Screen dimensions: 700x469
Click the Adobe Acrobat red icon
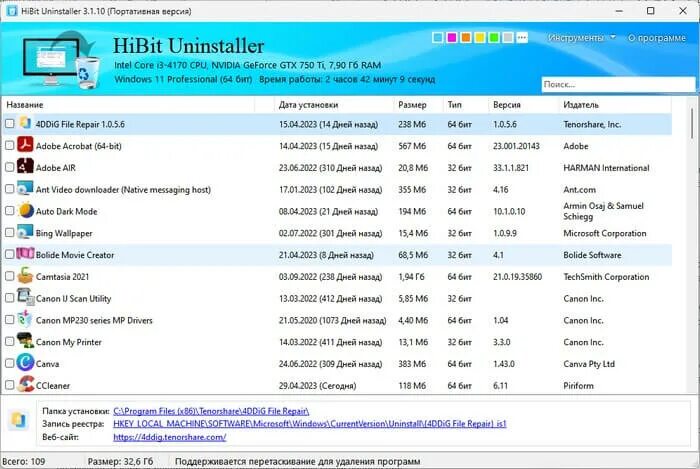click(25, 145)
